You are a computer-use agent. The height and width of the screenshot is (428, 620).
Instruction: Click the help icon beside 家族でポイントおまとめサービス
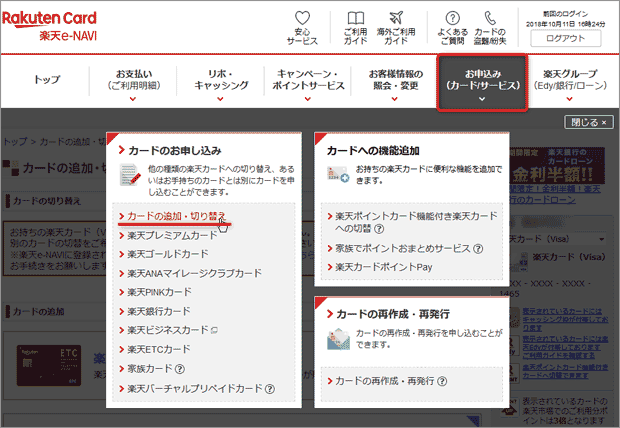(x=478, y=249)
